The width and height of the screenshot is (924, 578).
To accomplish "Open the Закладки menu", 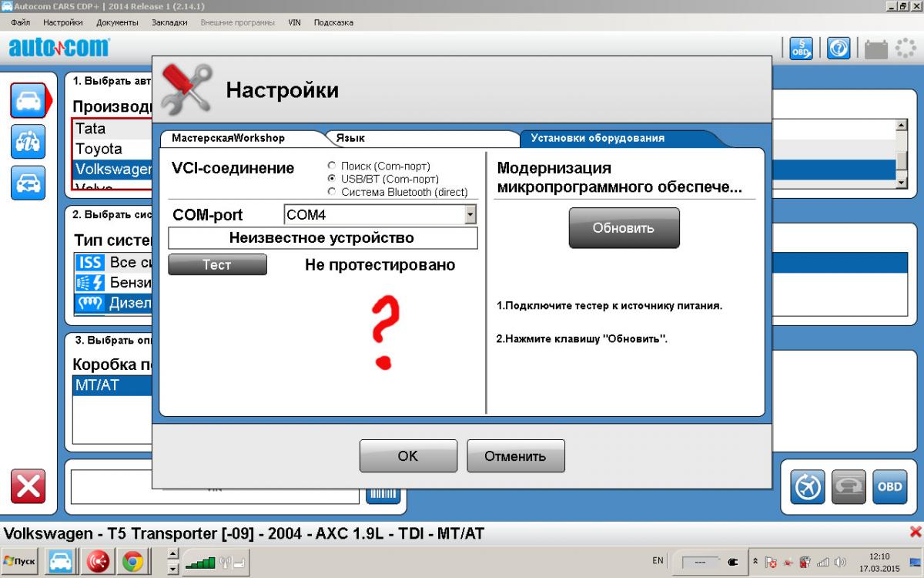I will (169, 22).
